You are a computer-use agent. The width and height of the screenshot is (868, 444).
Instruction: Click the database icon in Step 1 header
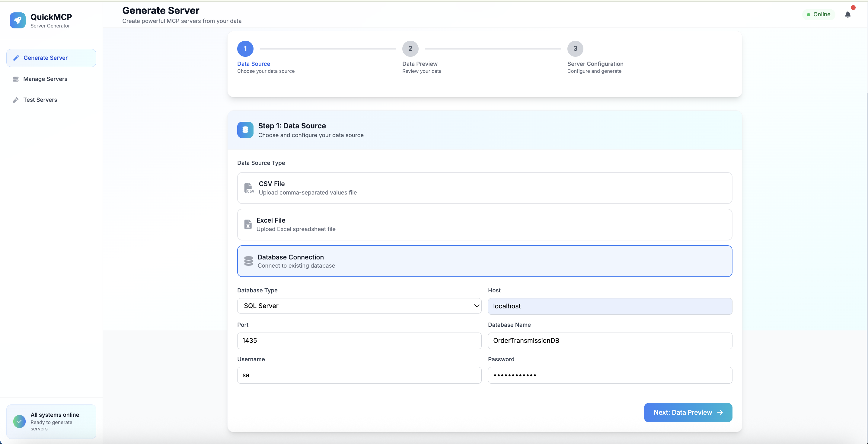point(245,130)
